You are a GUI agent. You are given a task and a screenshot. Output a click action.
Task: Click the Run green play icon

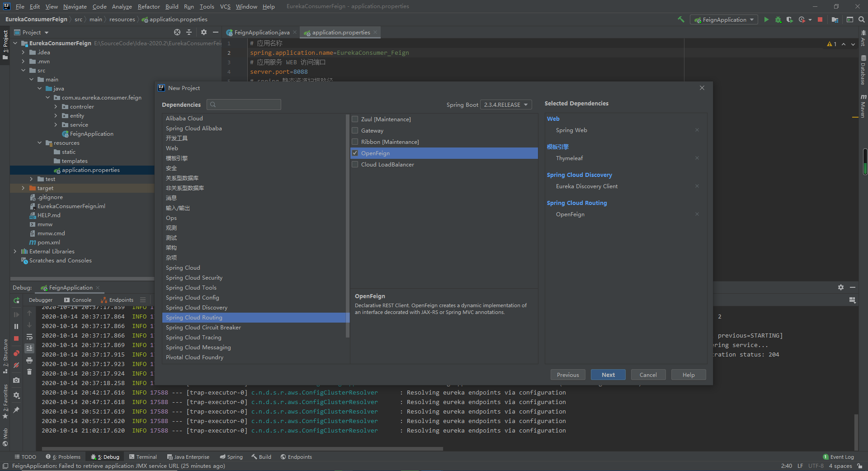coord(766,19)
